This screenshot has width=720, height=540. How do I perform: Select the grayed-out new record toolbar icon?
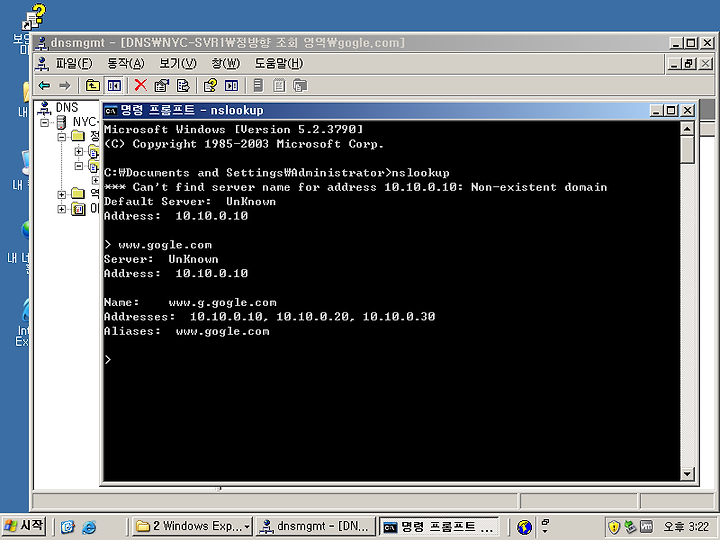[279, 85]
